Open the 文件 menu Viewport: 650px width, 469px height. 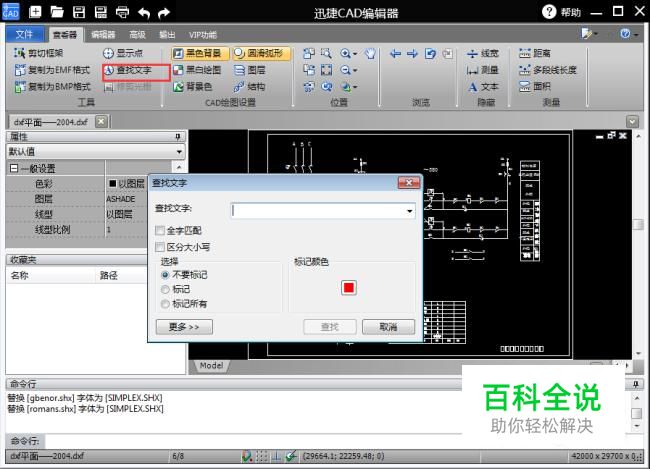click(x=24, y=34)
